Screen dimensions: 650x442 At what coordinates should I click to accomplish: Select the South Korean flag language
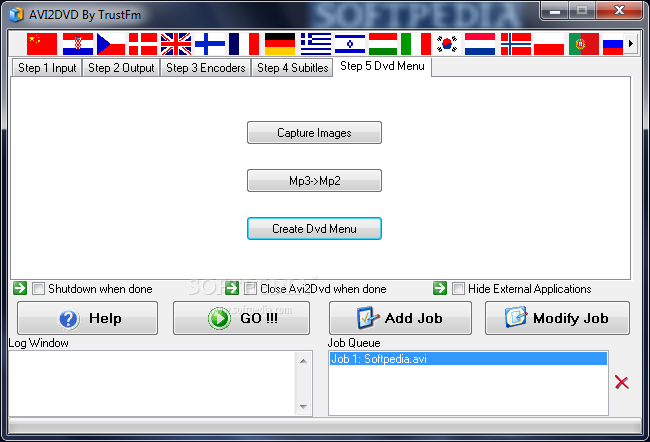click(447, 44)
